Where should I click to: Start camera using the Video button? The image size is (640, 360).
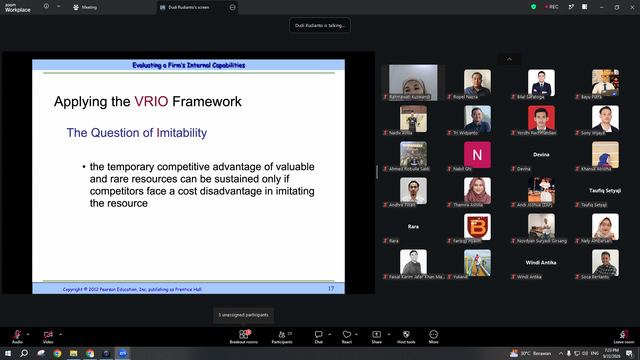click(x=48, y=337)
